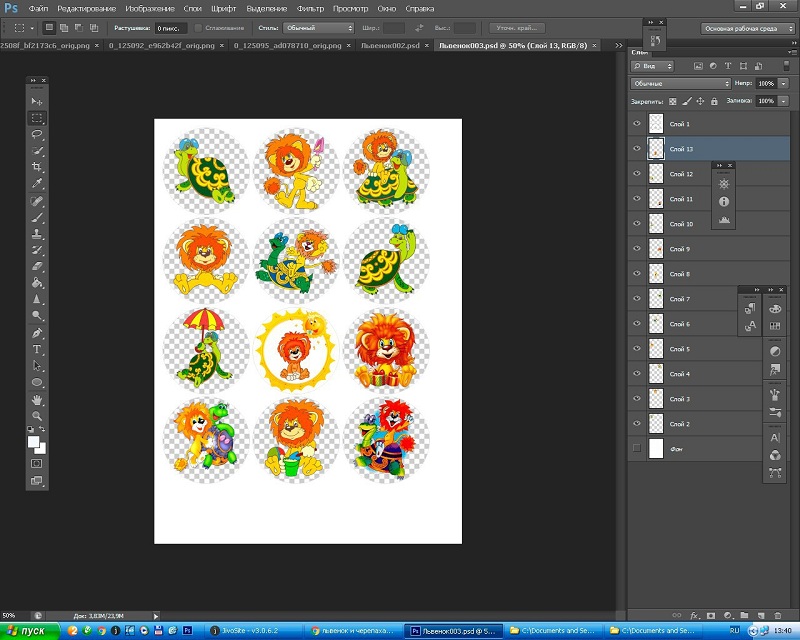Click the foreground color swatch

point(34,441)
